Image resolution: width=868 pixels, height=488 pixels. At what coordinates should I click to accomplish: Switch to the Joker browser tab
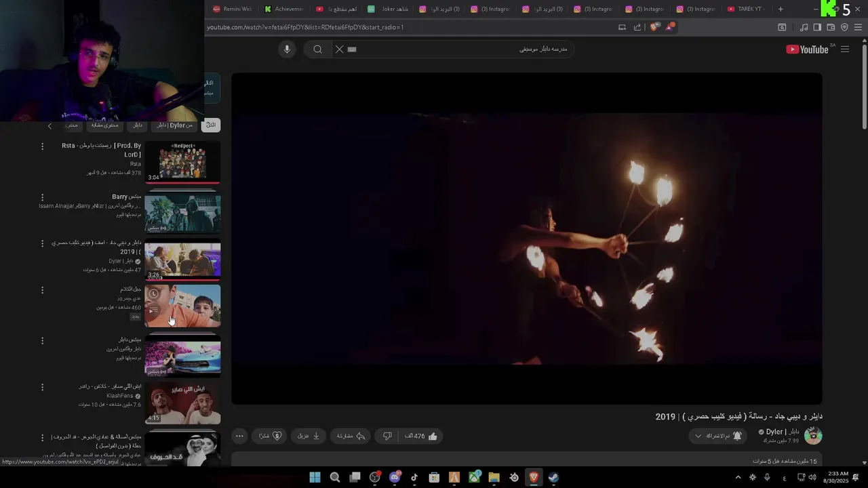point(388,9)
